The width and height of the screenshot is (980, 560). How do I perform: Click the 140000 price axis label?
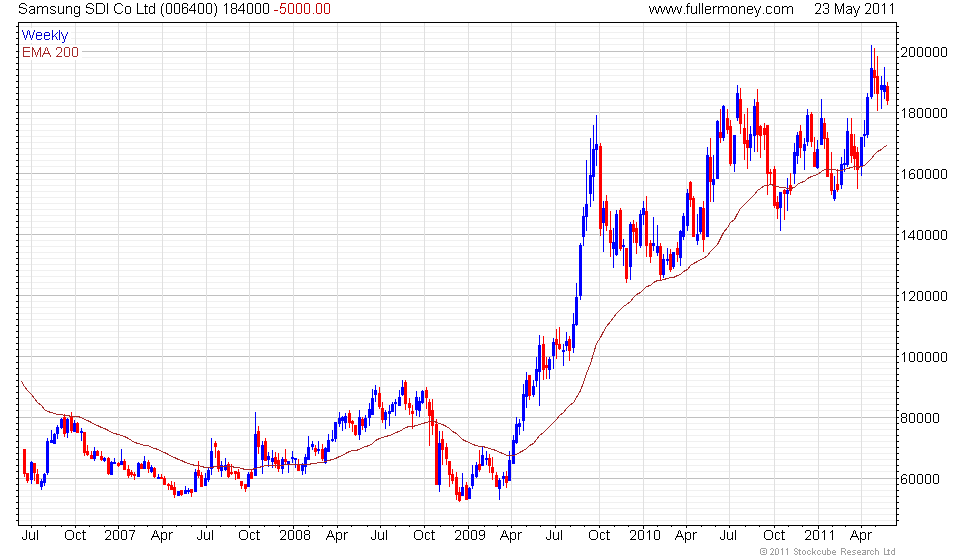(x=924, y=235)
